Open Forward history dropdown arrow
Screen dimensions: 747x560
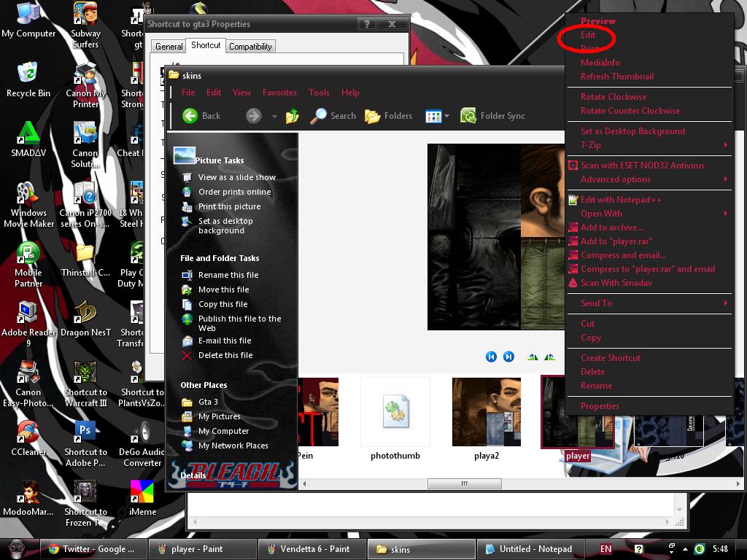[x=274, y=116]
